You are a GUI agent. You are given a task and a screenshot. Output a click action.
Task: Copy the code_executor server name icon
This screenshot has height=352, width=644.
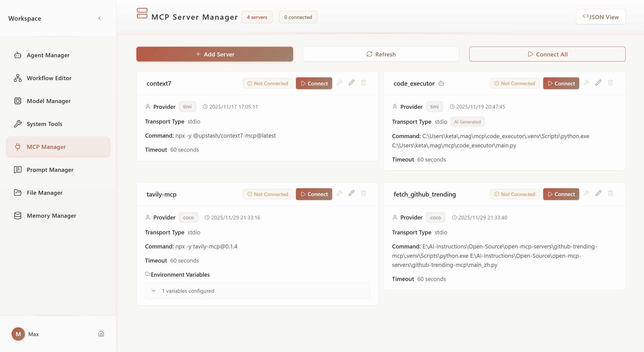point(441,83)
